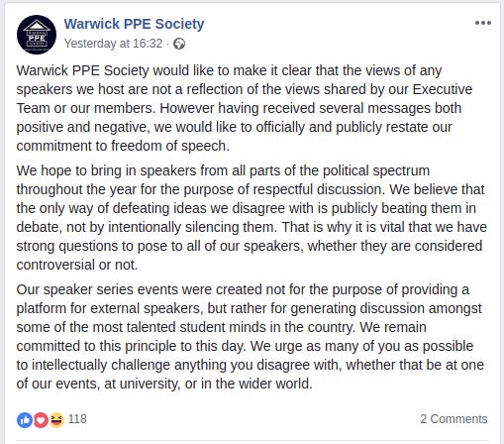Click the blue Like thumbs-up reaction icon
Image resolution: width=504 pixels, height=444 pixels.
pos(25,420)
